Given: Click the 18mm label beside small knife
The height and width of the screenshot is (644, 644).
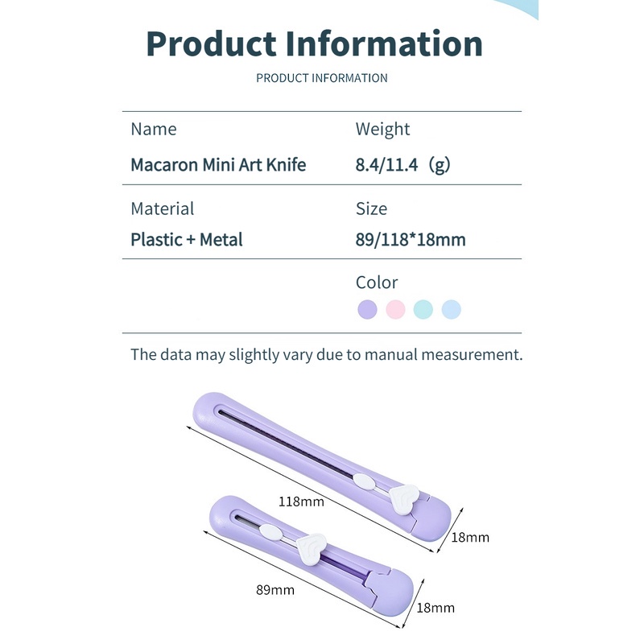Looking at the screenshot, I should click(435, 608).
